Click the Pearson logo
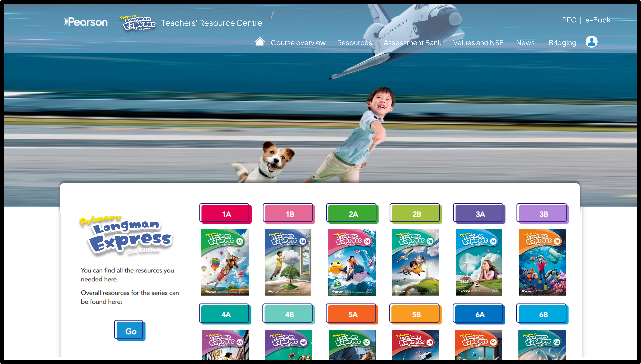This screenshot has width=641, height=364. pyautogui.click(x=86, y=22)
